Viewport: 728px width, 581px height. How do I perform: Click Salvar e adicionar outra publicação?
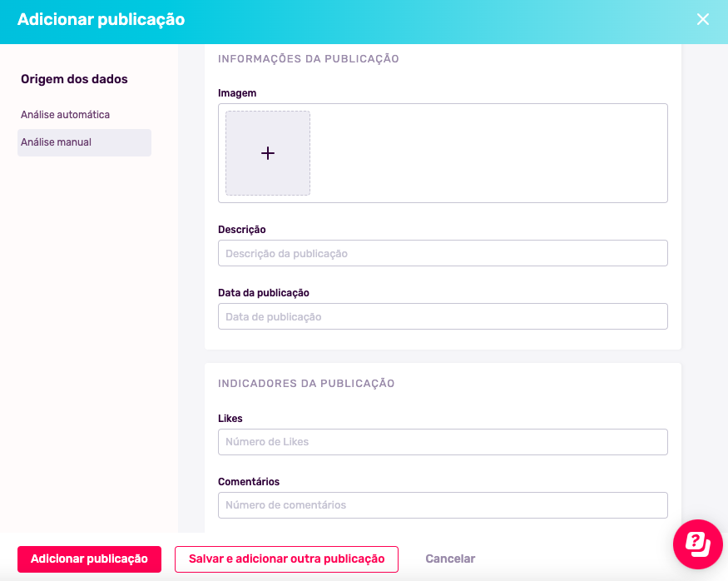(x=286, y=559)
